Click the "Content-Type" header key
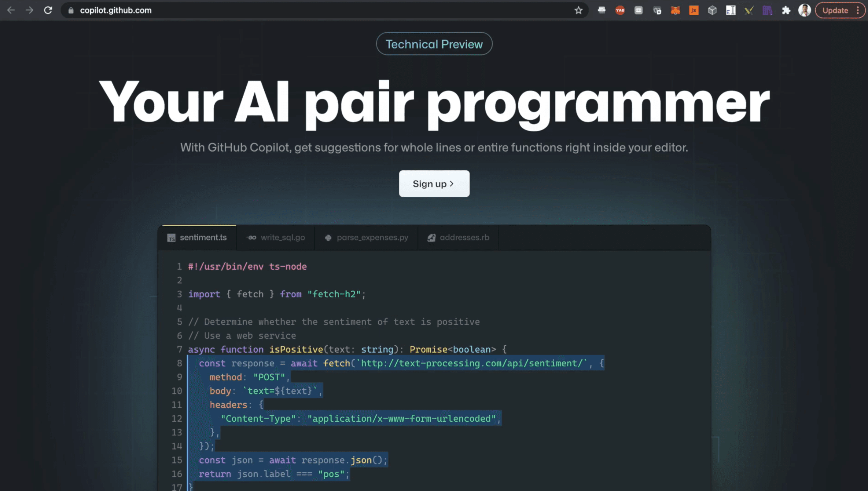The image size is (868, 491). click(x=258, y=419)
